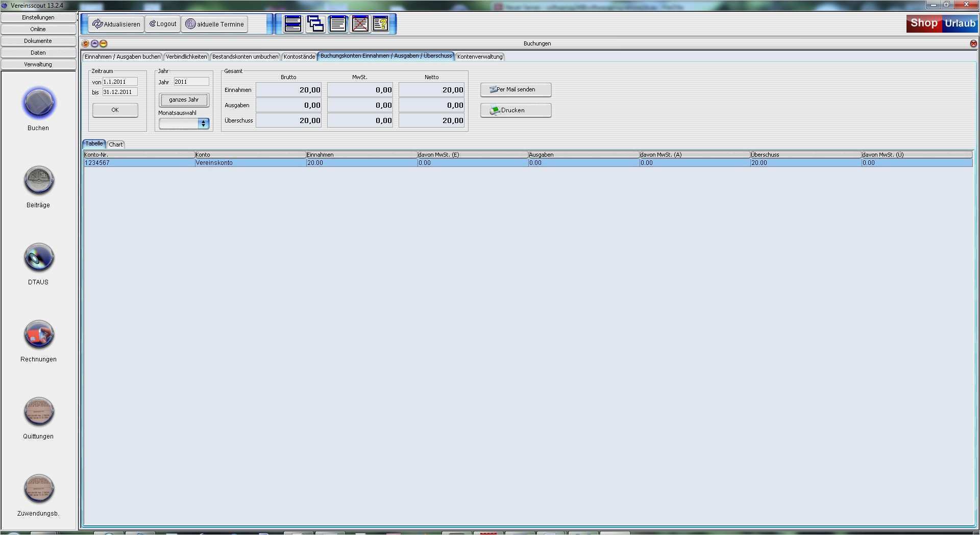Viewport: 980px width, 535px height.
Task: Click the cascade windows toolbar icon
Action: (315, 24)
